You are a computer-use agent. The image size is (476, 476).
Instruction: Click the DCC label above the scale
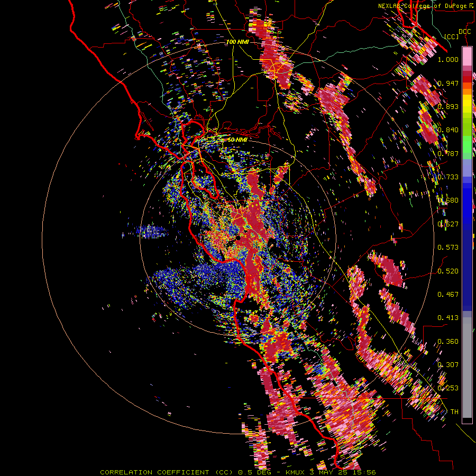pyautogui.click(x=464, y=32)
